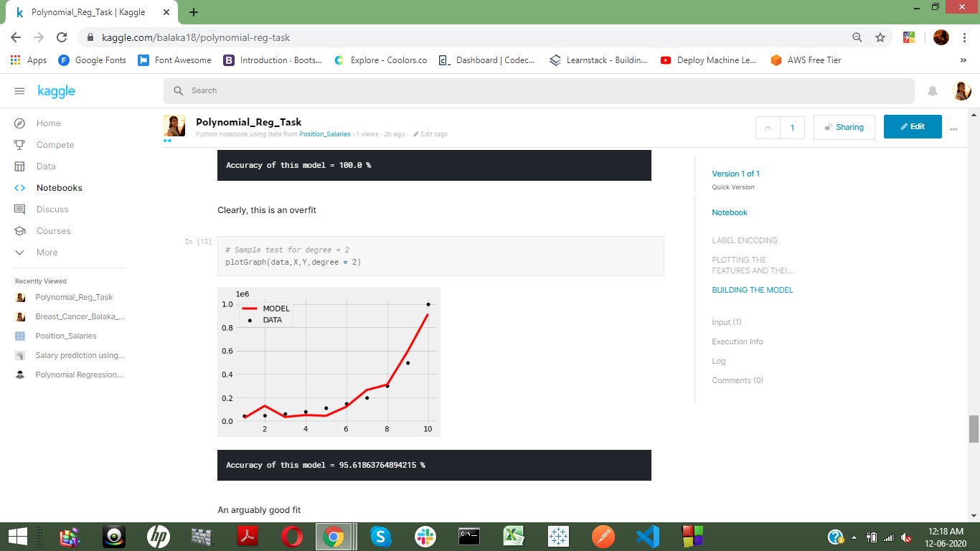Open the Position_Salaries dataset link
Screen dimensions: 980x551
pyautogui.click(x=325, y=134)
